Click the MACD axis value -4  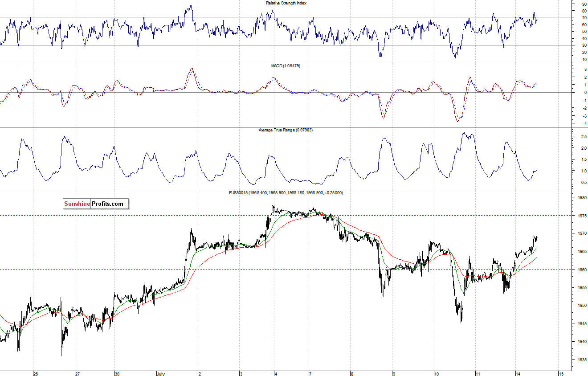pyautogui.click(x=584, y=123)
